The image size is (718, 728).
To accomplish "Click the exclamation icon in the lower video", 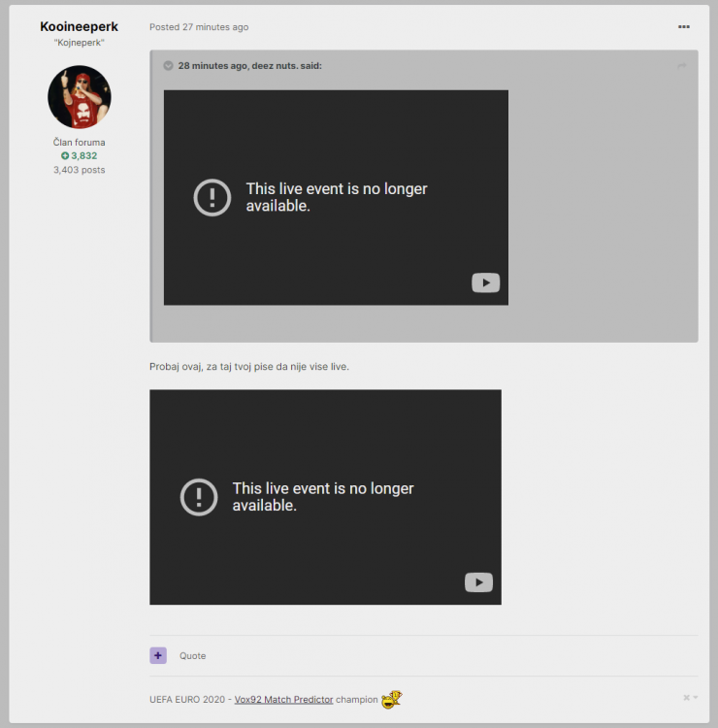I will click(199, 497).
